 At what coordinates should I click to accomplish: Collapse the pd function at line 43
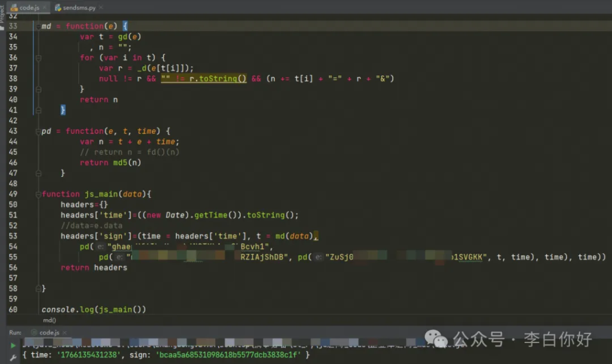(38, 131)
